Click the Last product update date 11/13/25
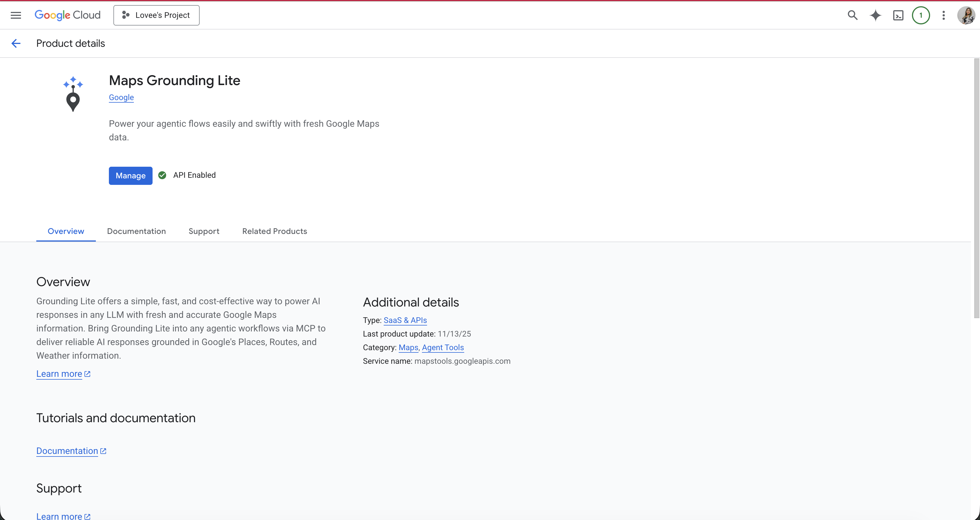Image resolution: width=980 pixels, height=520 pixels. 454,334
